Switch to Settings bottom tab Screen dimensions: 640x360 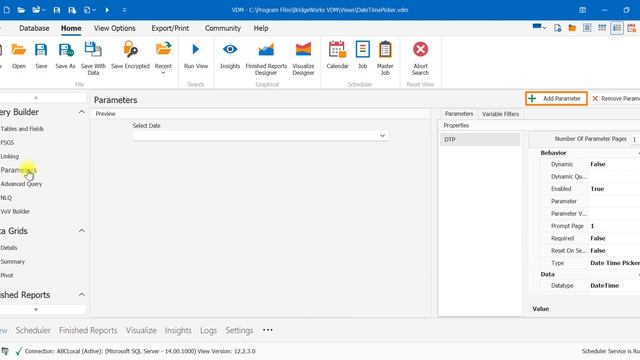click(239, 330)
